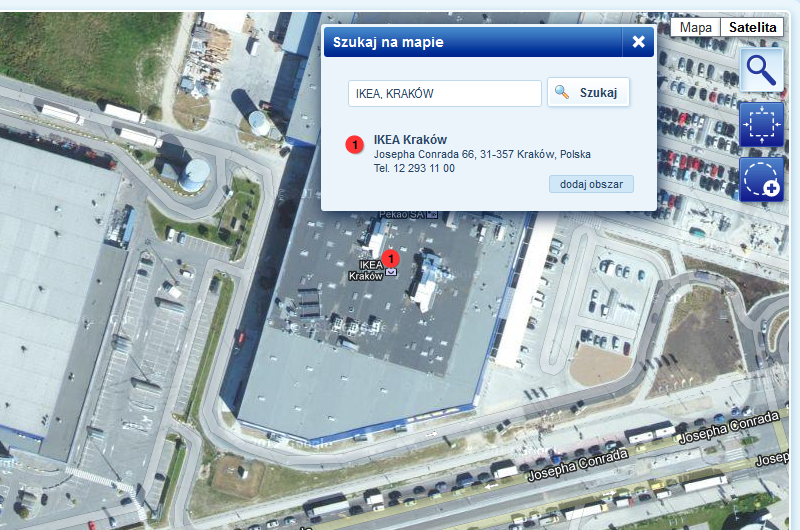Click the phone number 12 293 11 00

point(423,168)
